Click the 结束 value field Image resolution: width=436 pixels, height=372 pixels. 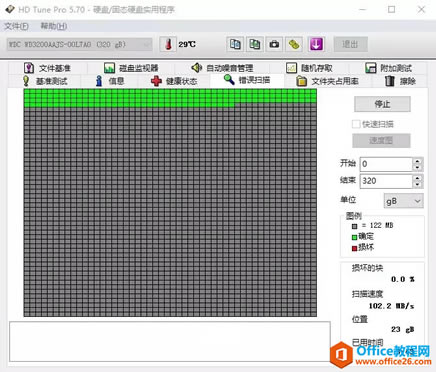386,181
